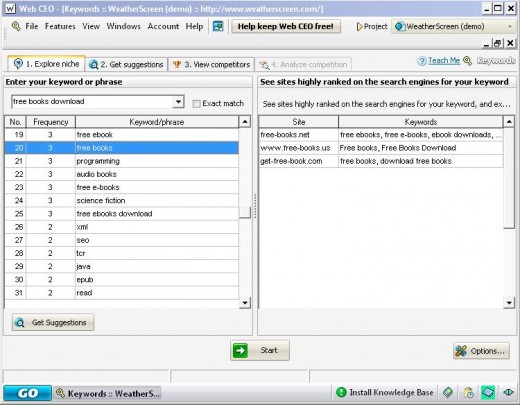Select the 'free e-books' keyword row

(x=122, y=187)
